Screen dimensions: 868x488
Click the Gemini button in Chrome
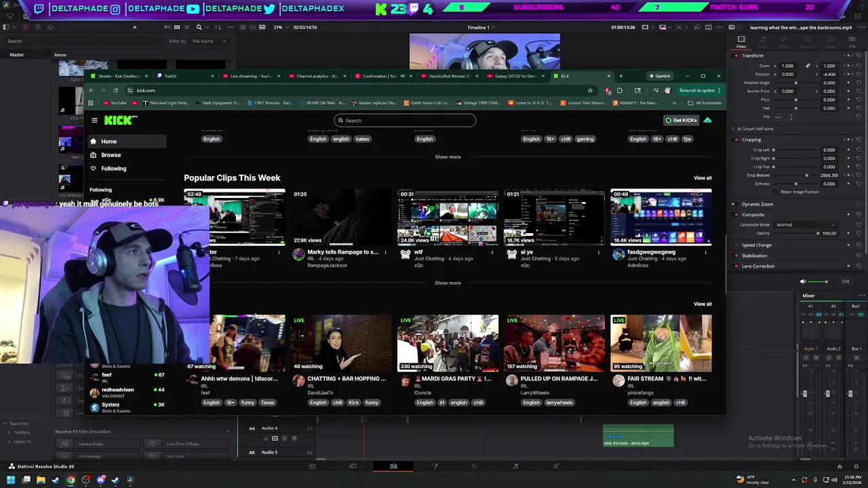pos(659,76)
